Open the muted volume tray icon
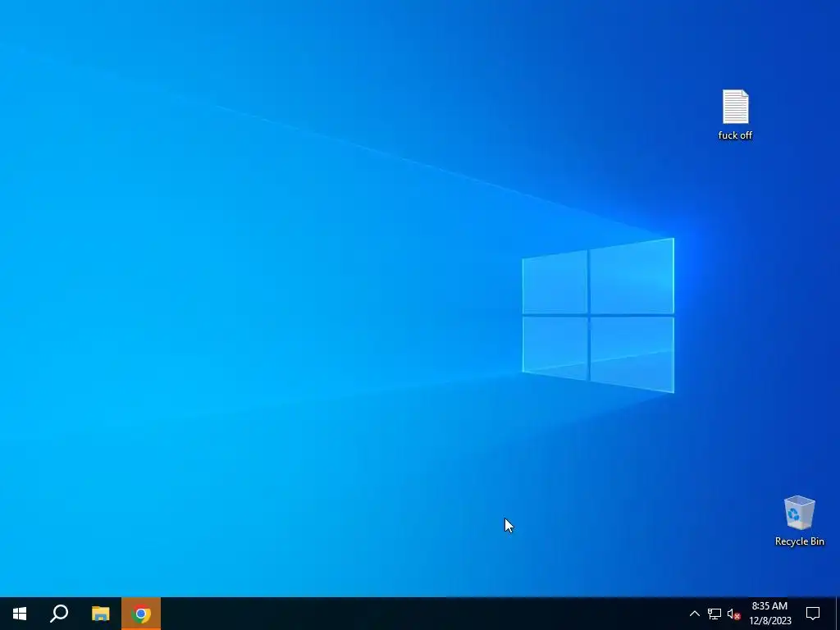840x630 pixels. pyautogui.click(x=733, y=614)
